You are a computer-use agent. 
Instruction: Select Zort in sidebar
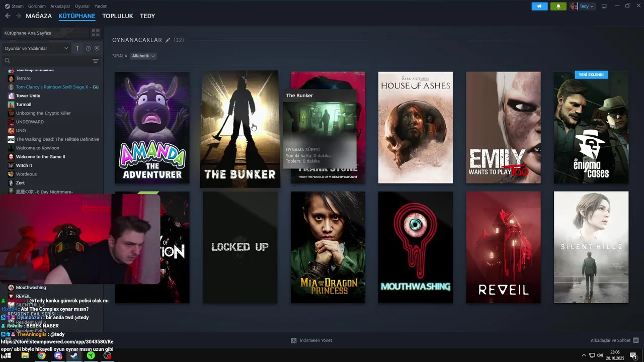20,183
